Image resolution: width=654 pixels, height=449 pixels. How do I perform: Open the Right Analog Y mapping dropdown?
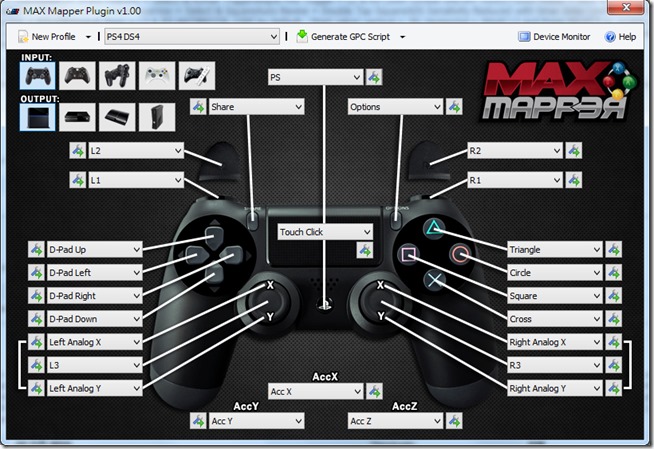point(555,388)
